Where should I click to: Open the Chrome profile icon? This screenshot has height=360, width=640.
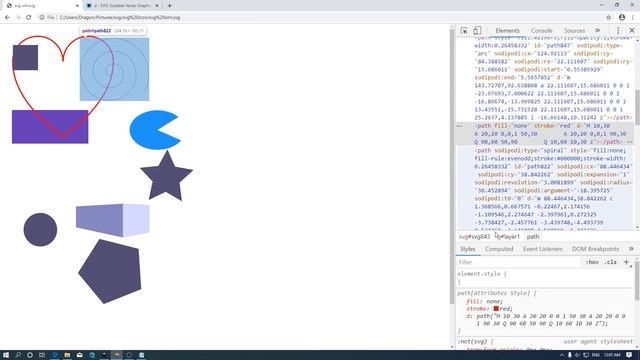tap(622, 18)
